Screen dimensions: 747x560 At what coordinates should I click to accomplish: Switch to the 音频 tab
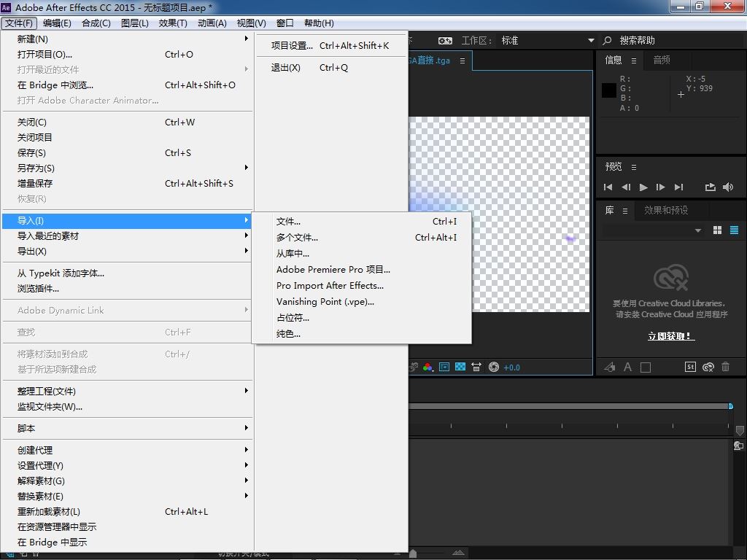(662, 60)
